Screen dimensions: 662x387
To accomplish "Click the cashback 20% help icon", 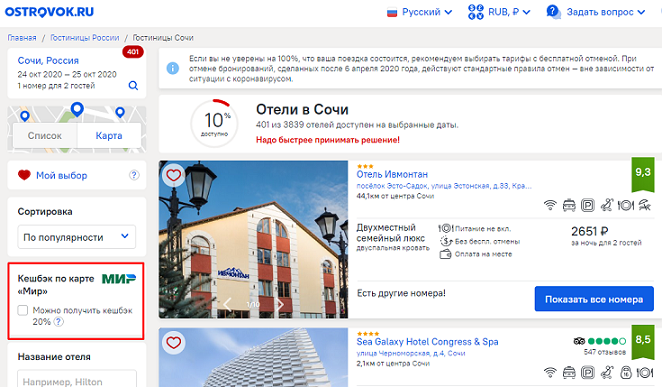I will 59,322.
